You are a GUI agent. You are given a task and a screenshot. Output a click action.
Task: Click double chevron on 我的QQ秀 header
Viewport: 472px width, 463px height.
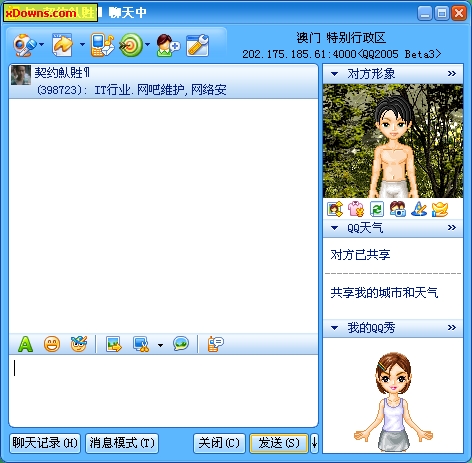(452, 328)
